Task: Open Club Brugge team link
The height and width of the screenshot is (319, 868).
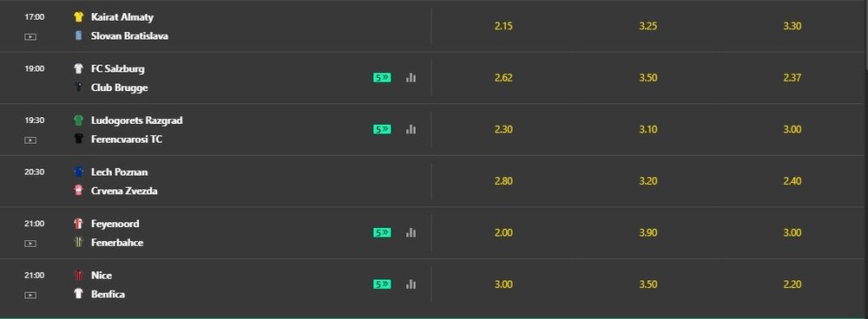Action: click(x=120, y=88)
